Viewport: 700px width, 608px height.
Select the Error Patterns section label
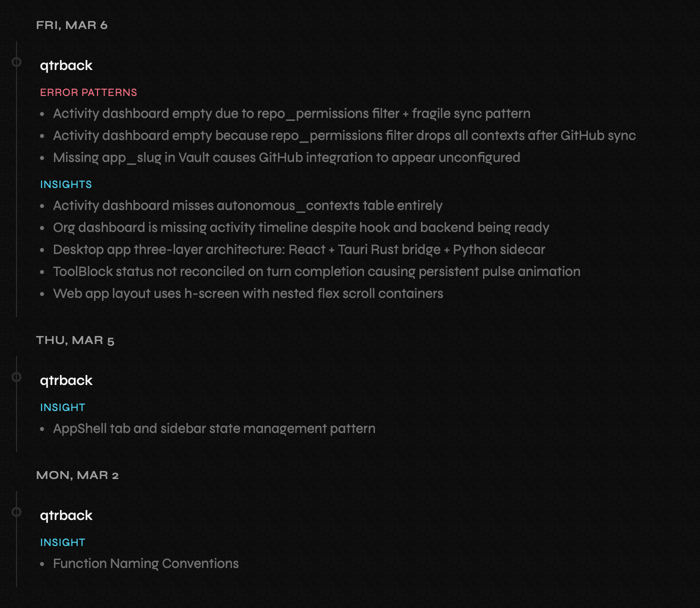coord(88,92)
